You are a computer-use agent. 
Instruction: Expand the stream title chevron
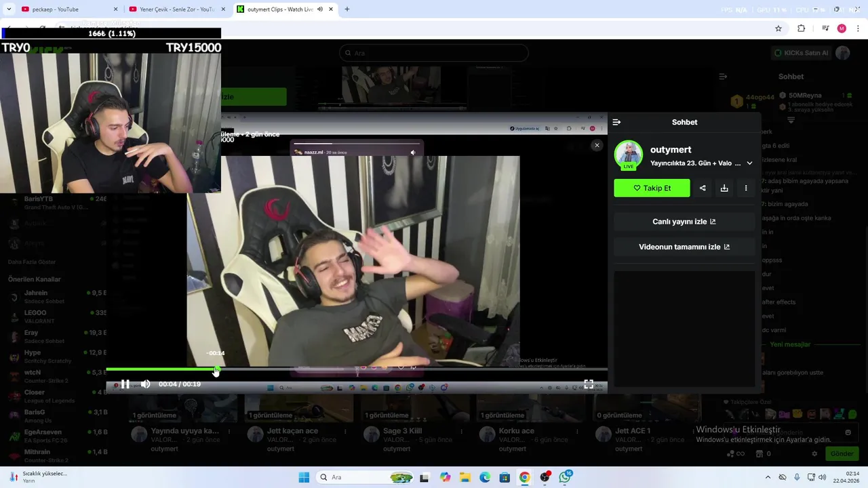749,163
